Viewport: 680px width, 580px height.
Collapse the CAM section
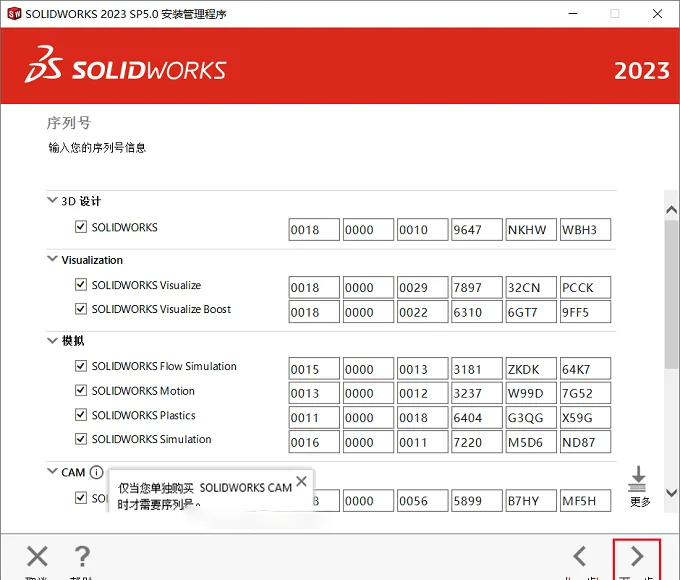point(52,471)
